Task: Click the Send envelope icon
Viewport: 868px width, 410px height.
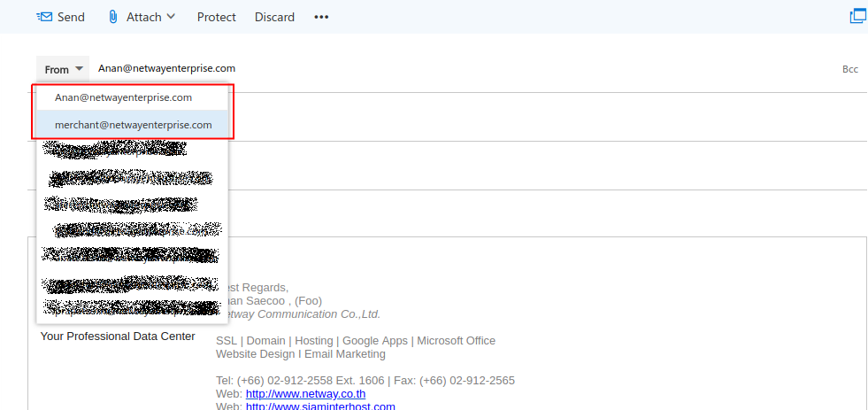Action: coord(43,17)
